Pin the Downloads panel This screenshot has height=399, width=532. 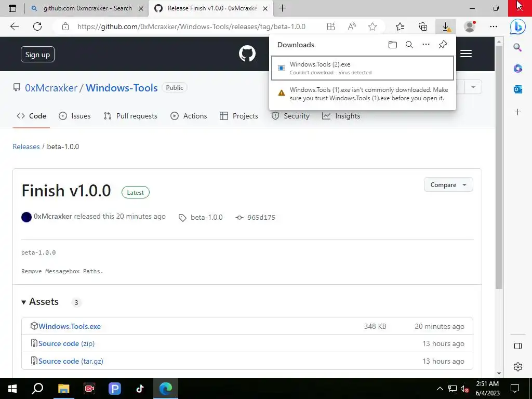point(443,45)
